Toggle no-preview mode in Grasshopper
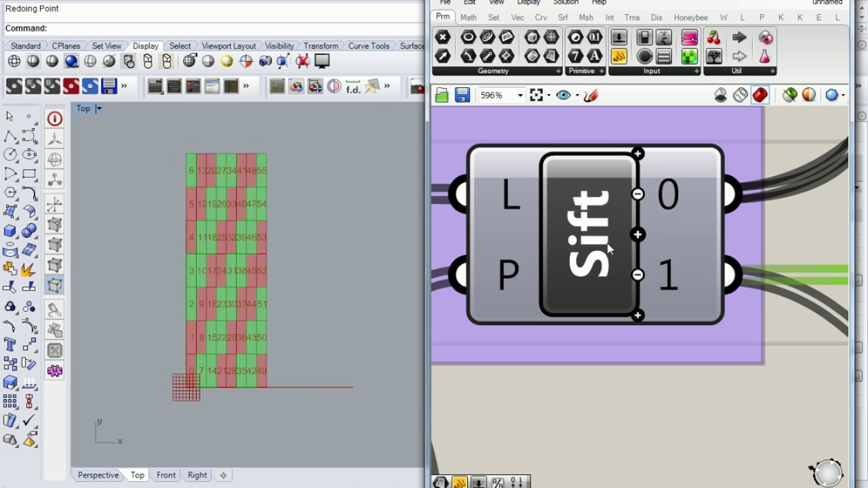This screenshot has width=868, height=488. [x=721, y=96]
